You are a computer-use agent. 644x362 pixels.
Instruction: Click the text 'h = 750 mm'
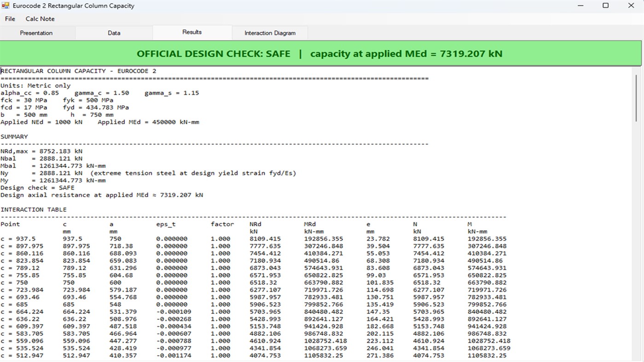[92, 115]
